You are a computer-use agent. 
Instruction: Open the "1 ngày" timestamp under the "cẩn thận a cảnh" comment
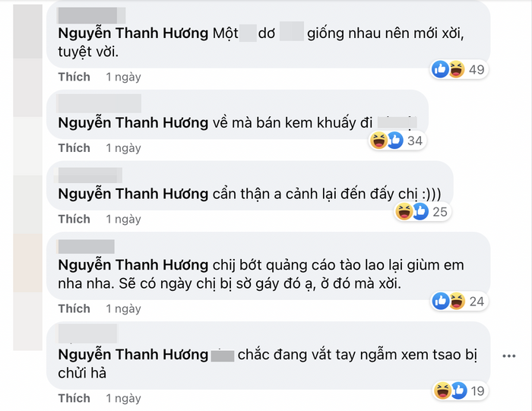click(123, 219)
